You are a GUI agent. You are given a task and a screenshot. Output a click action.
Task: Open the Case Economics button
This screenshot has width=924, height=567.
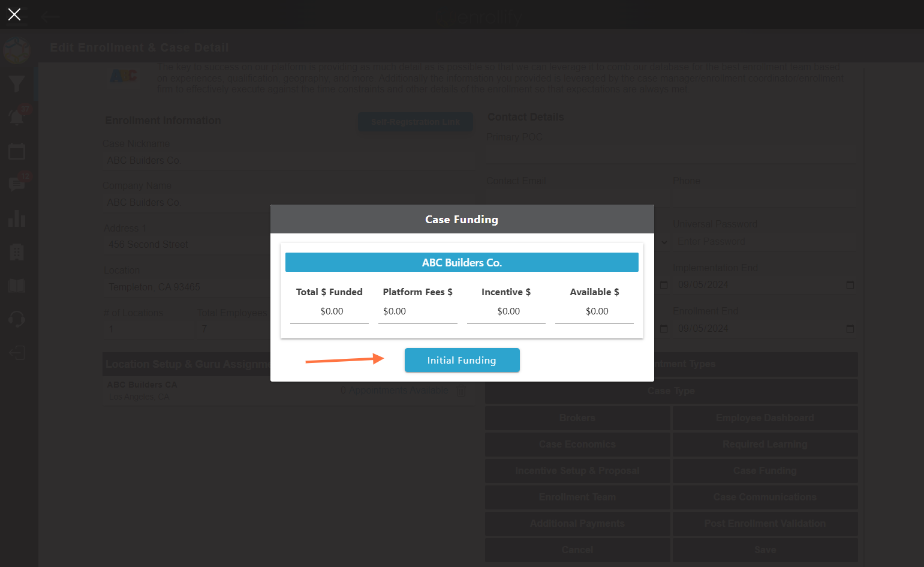(x=577, y=444)
